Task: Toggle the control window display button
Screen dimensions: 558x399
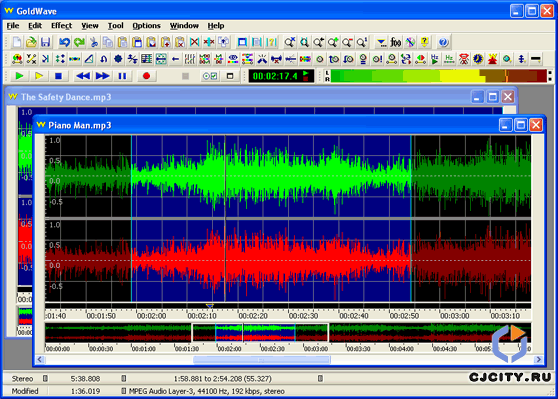Action: tap(230, 76)
